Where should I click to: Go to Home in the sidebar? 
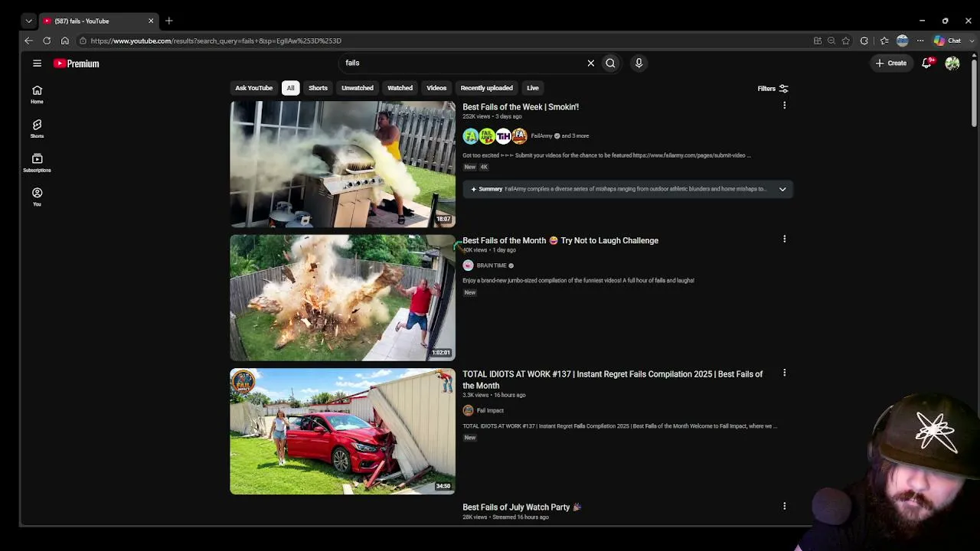tap(37, 94)
